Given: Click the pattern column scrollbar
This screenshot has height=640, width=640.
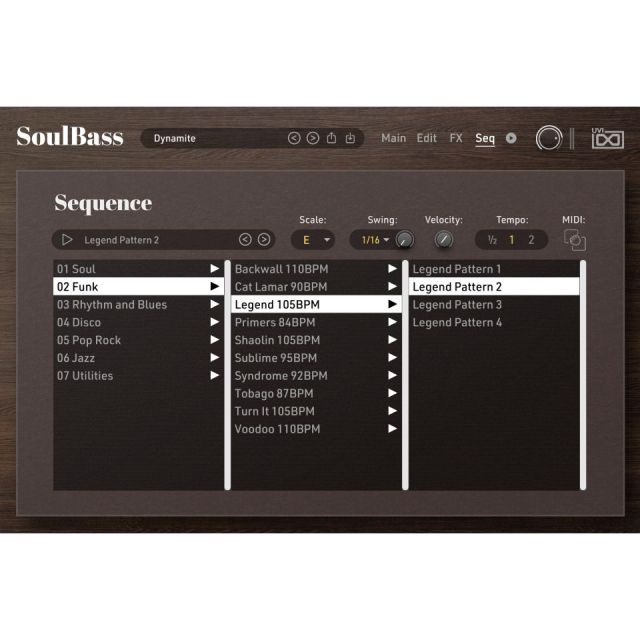Looking at the screenshot, I should 583,375.
